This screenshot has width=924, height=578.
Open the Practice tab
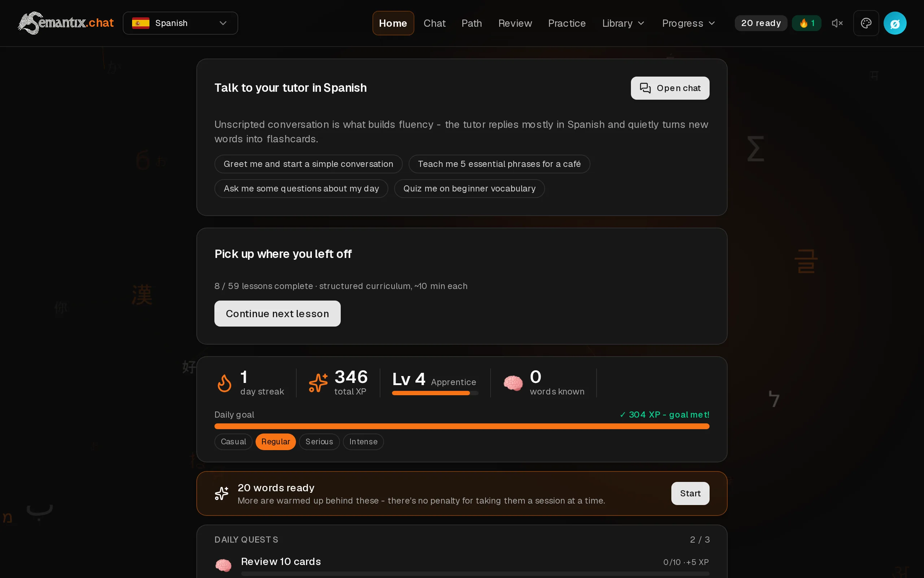coord(567,23)
